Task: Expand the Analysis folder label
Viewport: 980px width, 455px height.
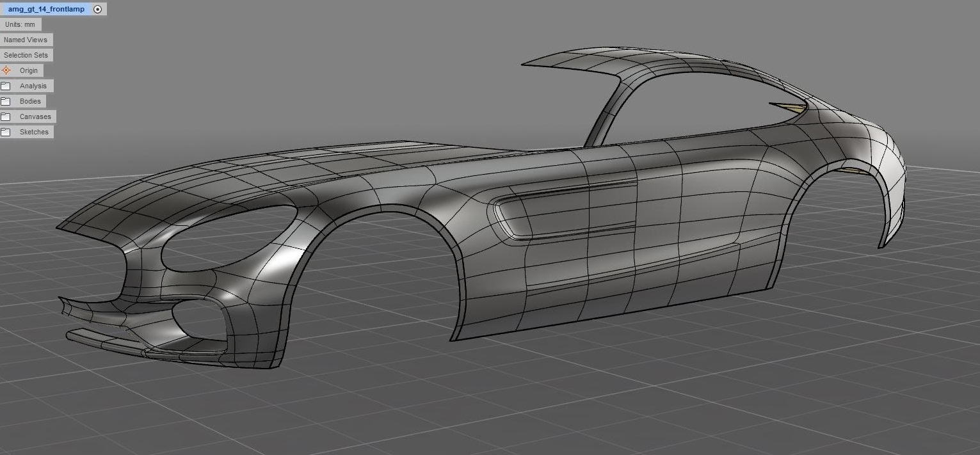Action: tap(33, 86)
